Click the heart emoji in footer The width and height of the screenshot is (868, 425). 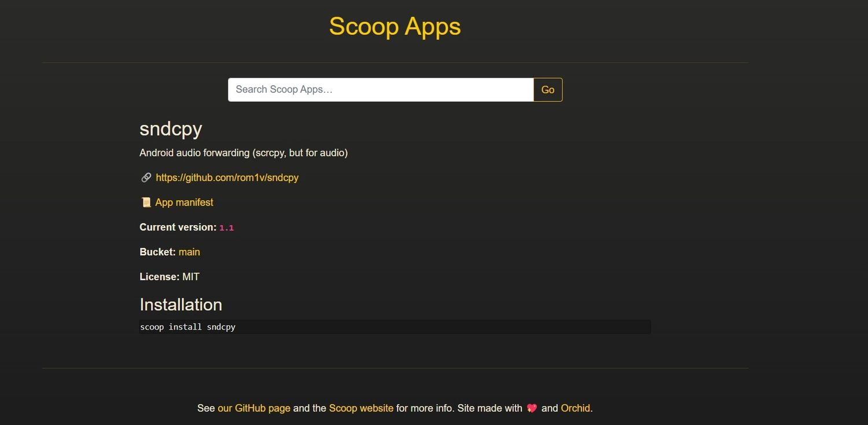tap(532, 408)
